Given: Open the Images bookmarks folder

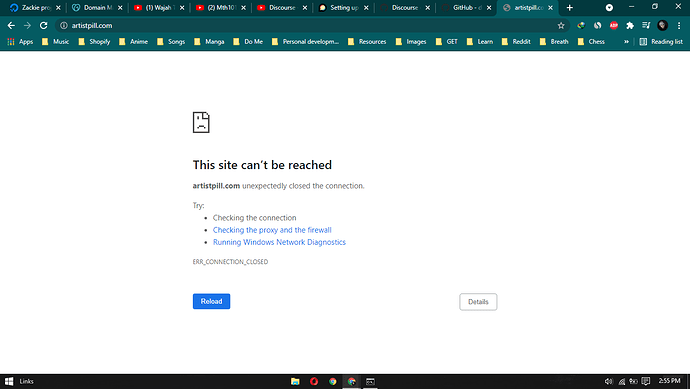Looking at the screenshot, I should (x=411, y=41).
